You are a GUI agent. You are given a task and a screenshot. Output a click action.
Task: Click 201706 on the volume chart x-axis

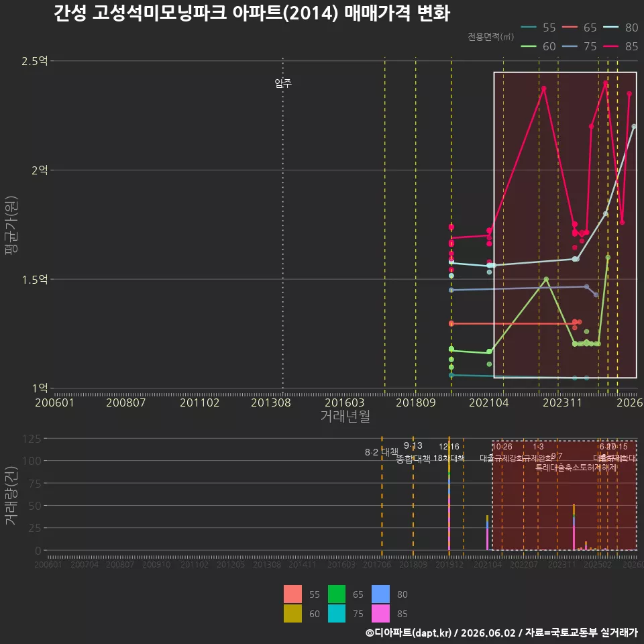[x=377, y=565]
